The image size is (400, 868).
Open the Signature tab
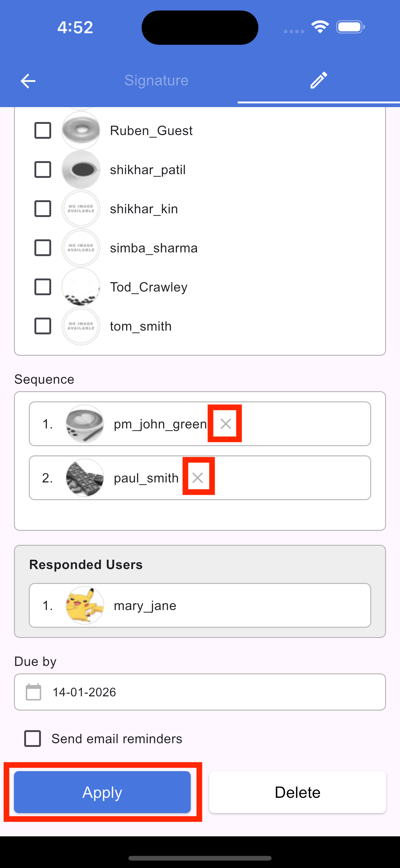[x=156, y=80]
